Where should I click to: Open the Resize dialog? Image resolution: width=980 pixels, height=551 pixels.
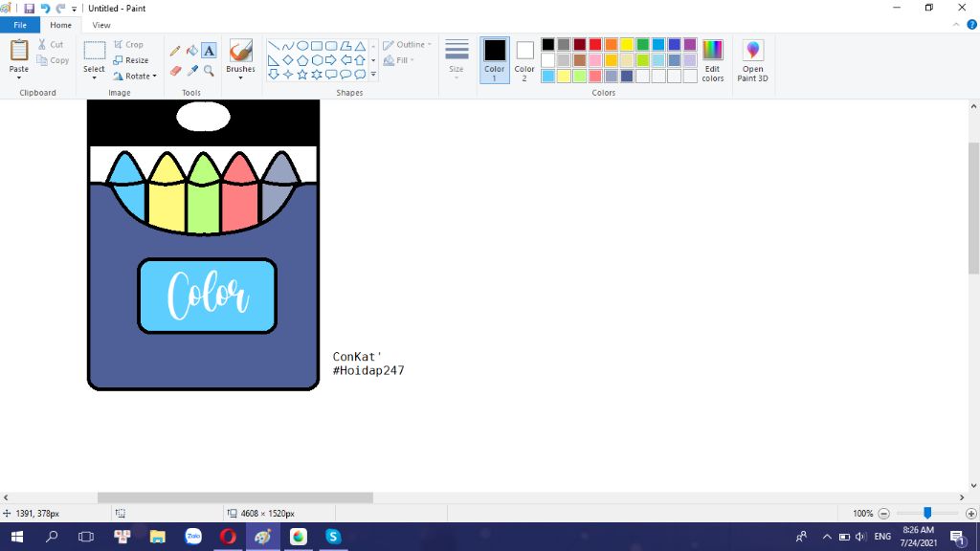[x=131, y=60]
